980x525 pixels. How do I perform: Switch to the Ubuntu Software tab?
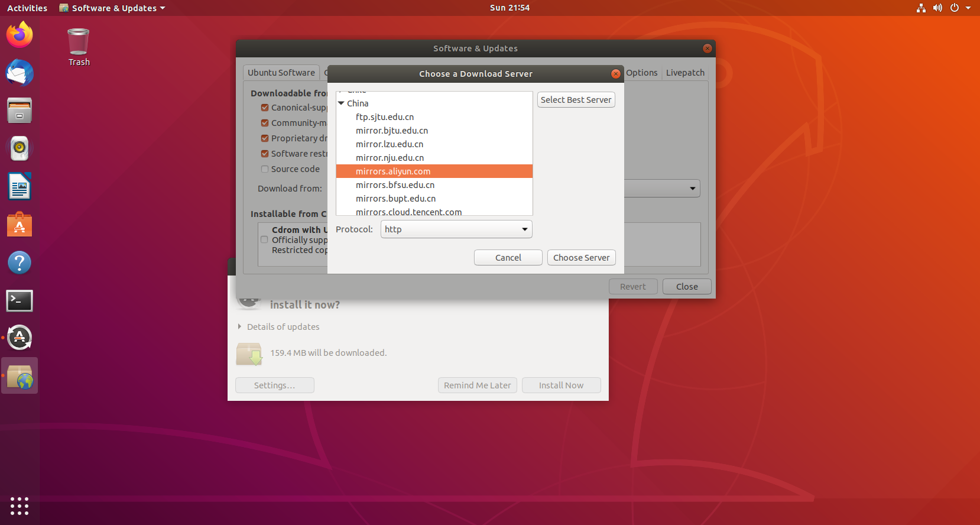pyautogui.click(x=281, y=73)
